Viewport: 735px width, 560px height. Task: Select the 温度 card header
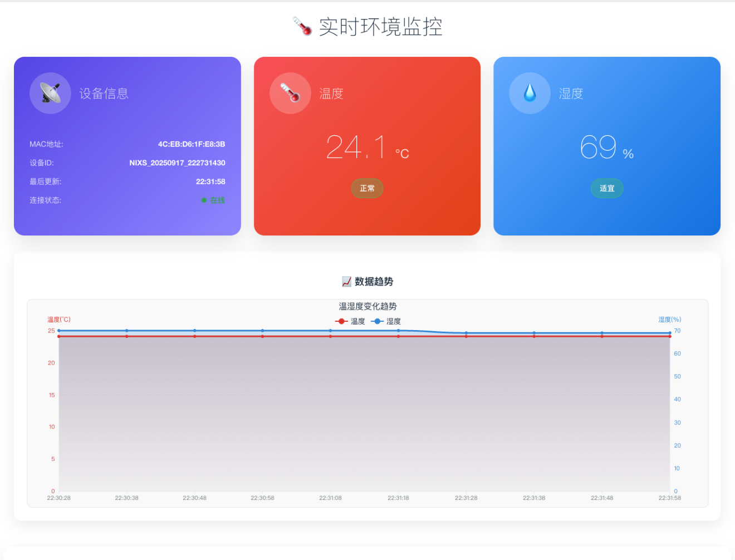[331, 93]
